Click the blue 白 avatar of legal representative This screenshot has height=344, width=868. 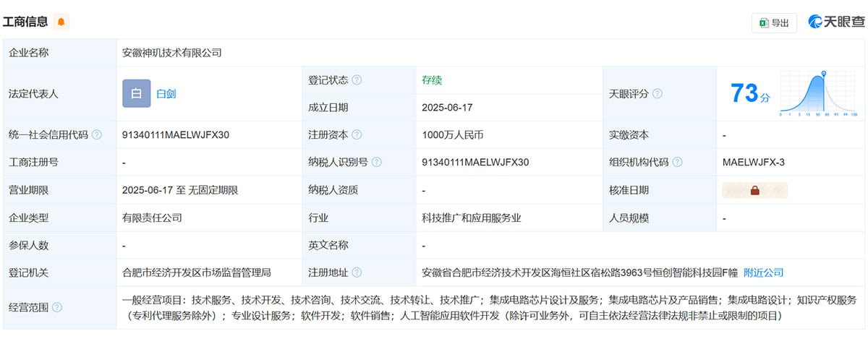[x=136, y=93]
